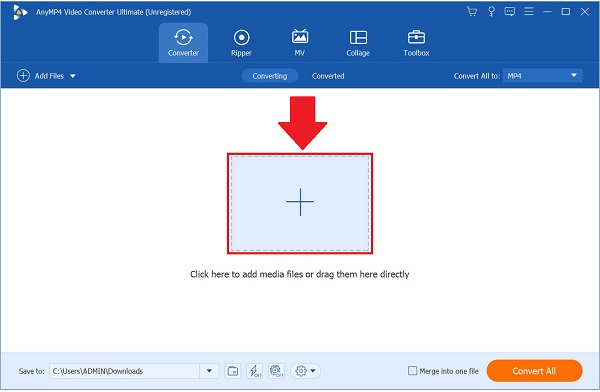The width and height of the screenshot is (600, 392).
Task: Expand the Save to path dropdown arrow
Action: click(x=209, y=371)
